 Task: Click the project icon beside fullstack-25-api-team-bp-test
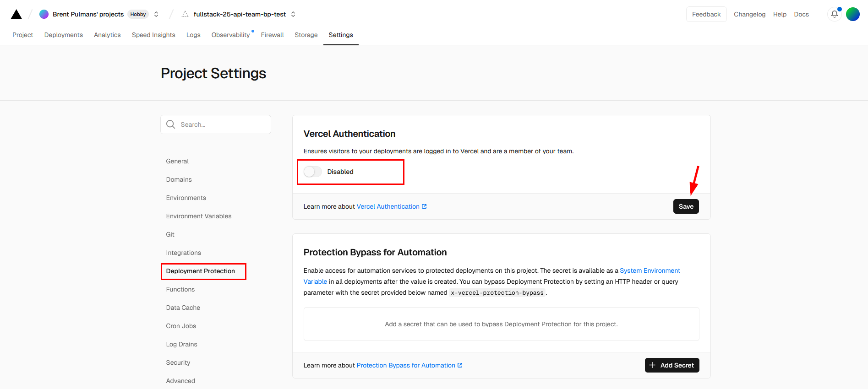click(x=185, y=14)
